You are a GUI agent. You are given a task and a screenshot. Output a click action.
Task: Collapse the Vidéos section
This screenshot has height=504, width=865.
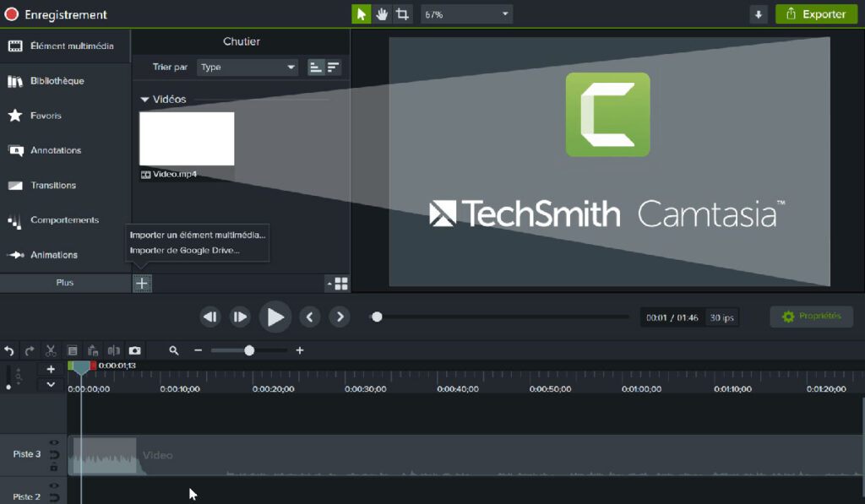145,99
